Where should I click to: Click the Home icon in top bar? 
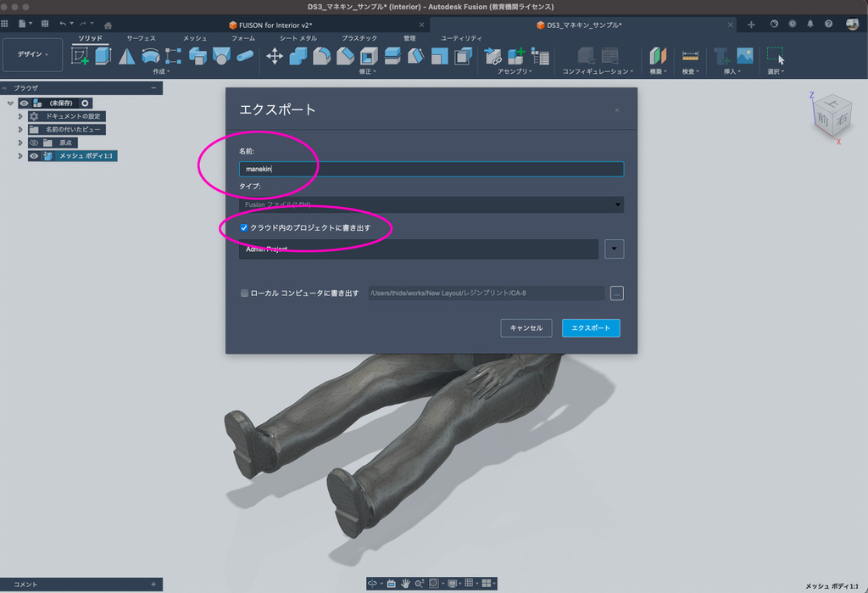click(108, 25)
